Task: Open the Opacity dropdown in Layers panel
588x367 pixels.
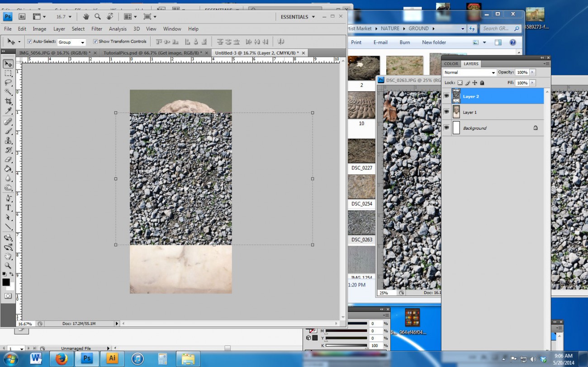Action: pyautogui.click(x=532, y=72)
